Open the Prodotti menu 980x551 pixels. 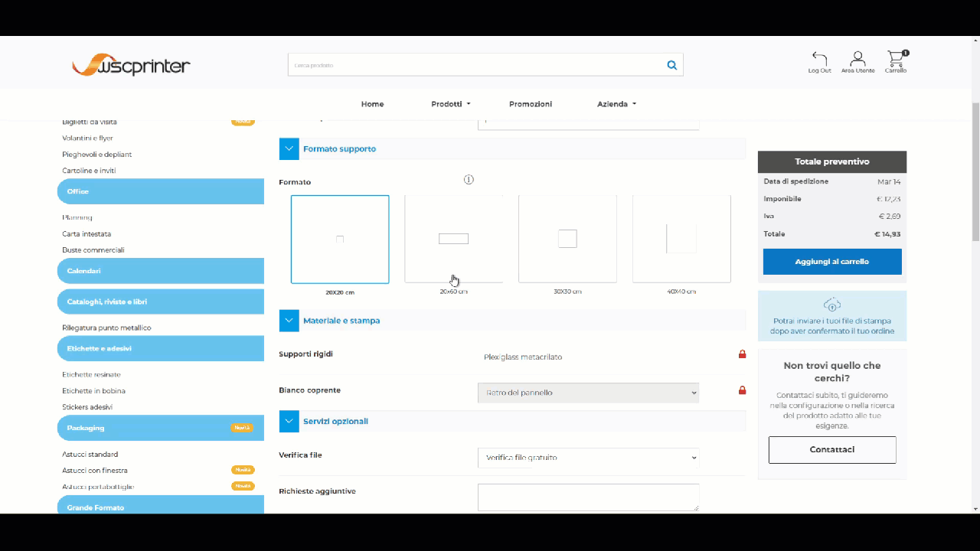click(x=450, y=104)
